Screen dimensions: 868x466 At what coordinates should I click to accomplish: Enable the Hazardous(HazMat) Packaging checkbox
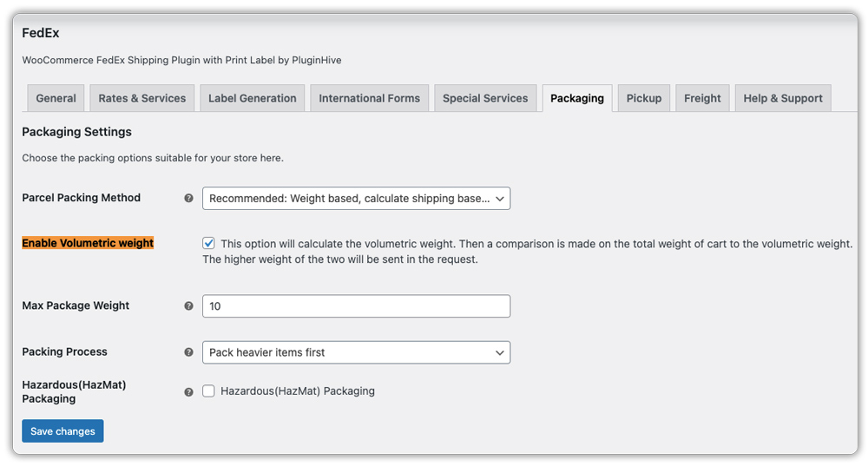click(x=208, y=391)
